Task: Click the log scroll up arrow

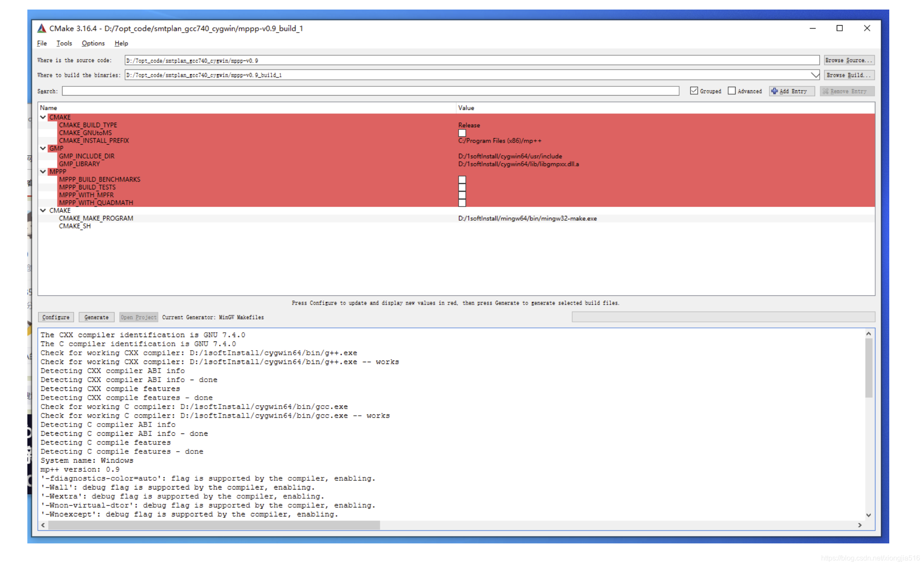Action: [x=869, y=334]
